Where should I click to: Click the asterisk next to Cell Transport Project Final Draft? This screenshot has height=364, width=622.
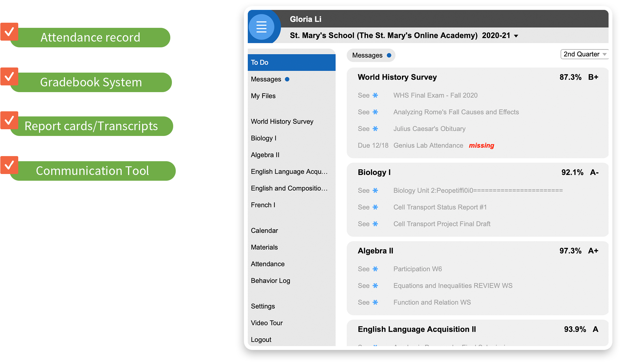(x=375, y=224)
